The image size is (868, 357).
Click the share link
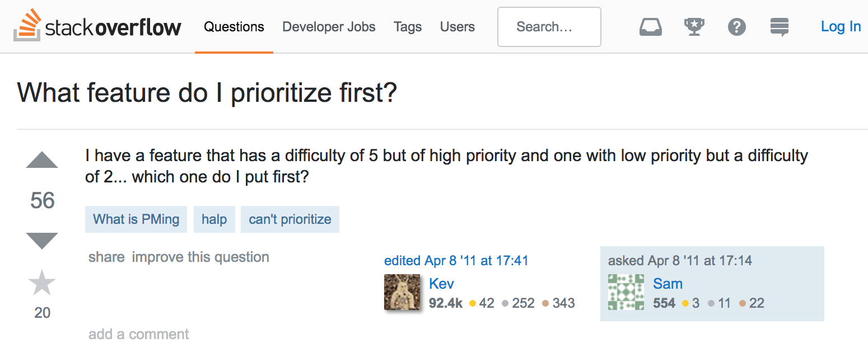pyautogui.click(x=106, y=257)
